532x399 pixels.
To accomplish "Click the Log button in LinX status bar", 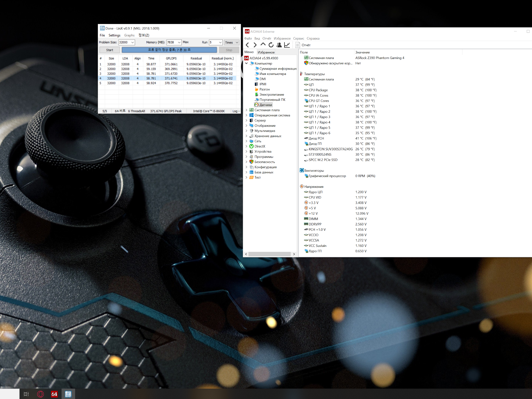I will pyautogui.click(x=235, y=111).
